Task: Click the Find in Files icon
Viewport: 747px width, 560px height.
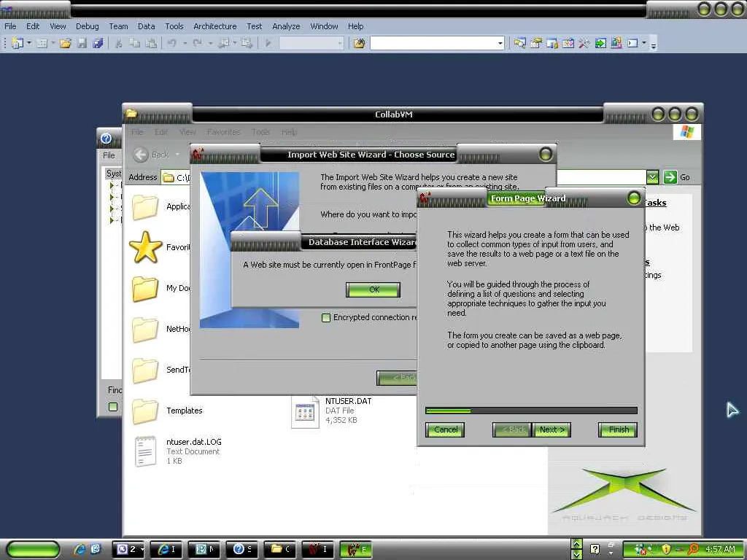Action: tap(359, 43)
